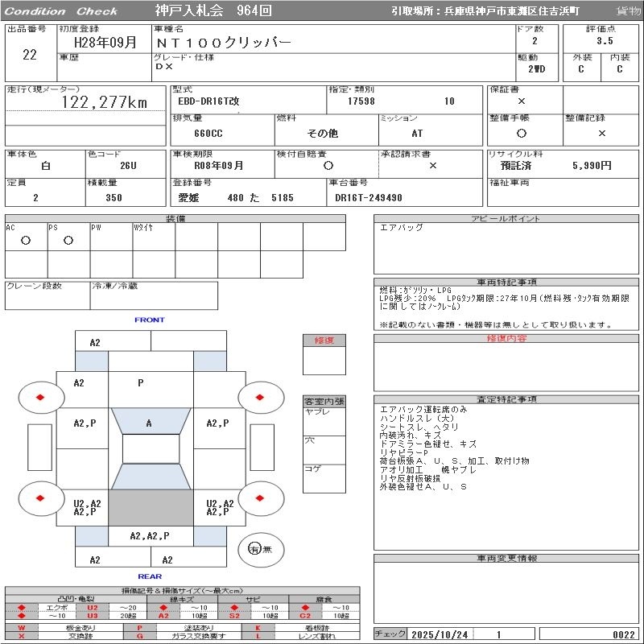The width and height of the screenshot is (644, 644).
Task: Click the chassis number DR16T-249490
Action: pyautogui.click(x=369, y=197)
